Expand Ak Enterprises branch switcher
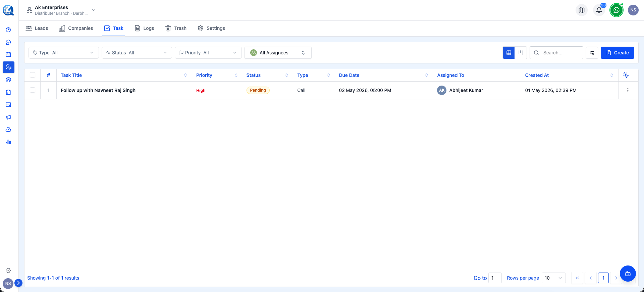This screenshot has height=292, width=644. pos(61,10)
